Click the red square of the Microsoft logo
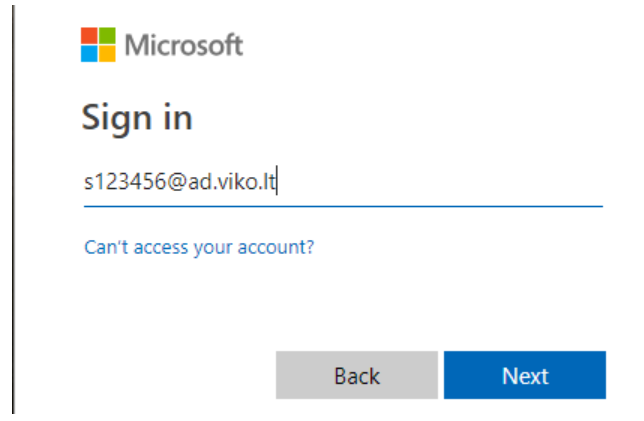The height and width of the screenshot is (421, 644). pos(89,36)
